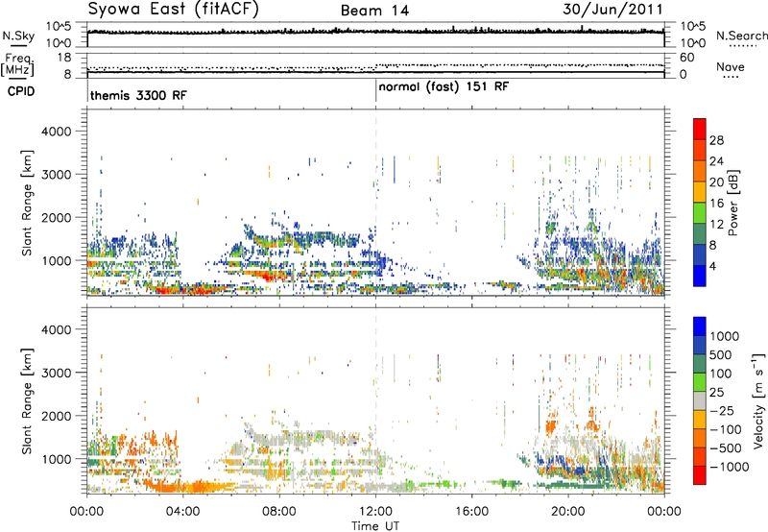Click the "Time UT" axis title
This screenshot has width=768, height=532.
click(375, 526)
